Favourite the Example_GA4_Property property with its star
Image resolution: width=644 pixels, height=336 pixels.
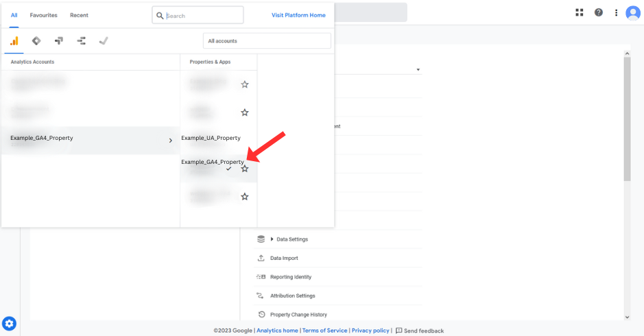pos(245,169)
